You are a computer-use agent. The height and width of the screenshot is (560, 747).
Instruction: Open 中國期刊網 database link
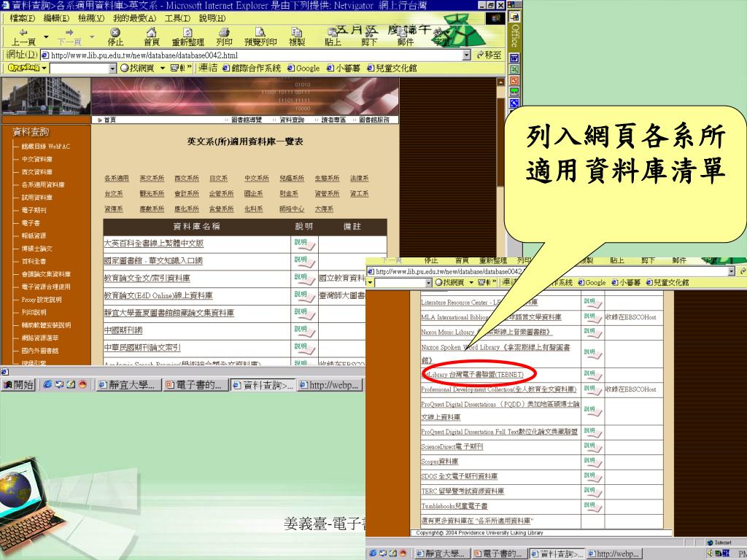click(123, 330)
